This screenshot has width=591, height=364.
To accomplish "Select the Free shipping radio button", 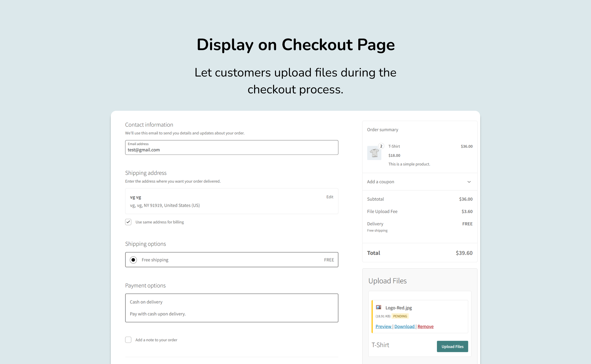I will click(x=133, y=260).
